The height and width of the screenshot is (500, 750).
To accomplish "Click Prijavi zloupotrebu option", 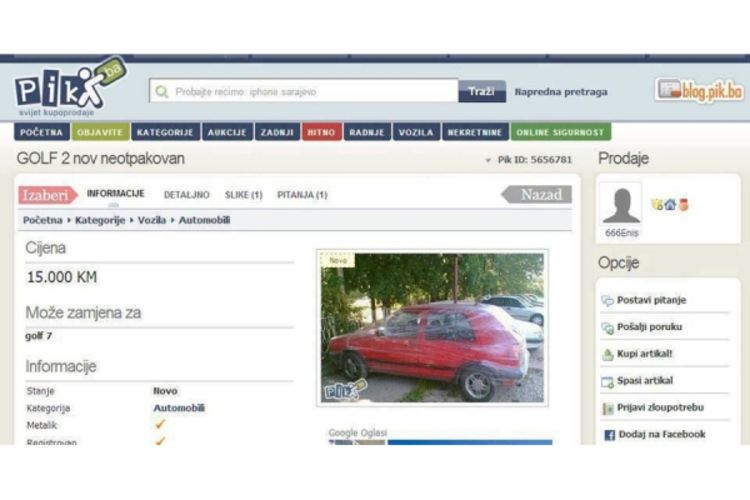I will tap(660, 407).
